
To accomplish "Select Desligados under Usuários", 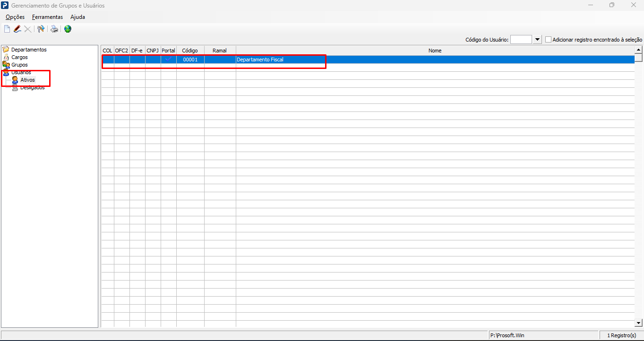I will tap(32, 87).
